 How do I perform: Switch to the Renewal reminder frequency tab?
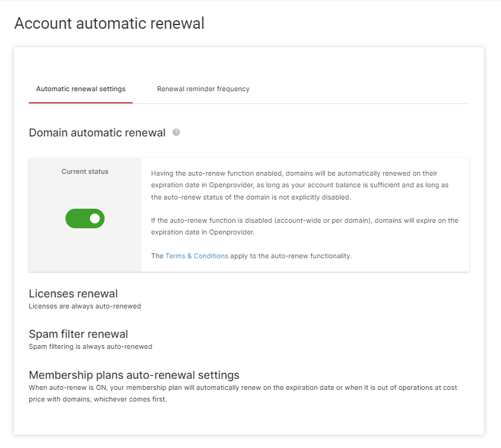coord(203,89)
